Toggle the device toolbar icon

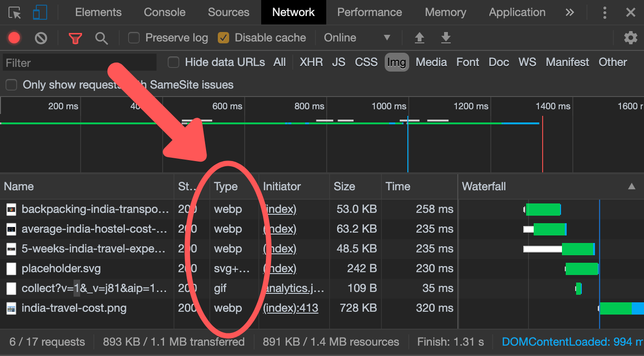40,12
